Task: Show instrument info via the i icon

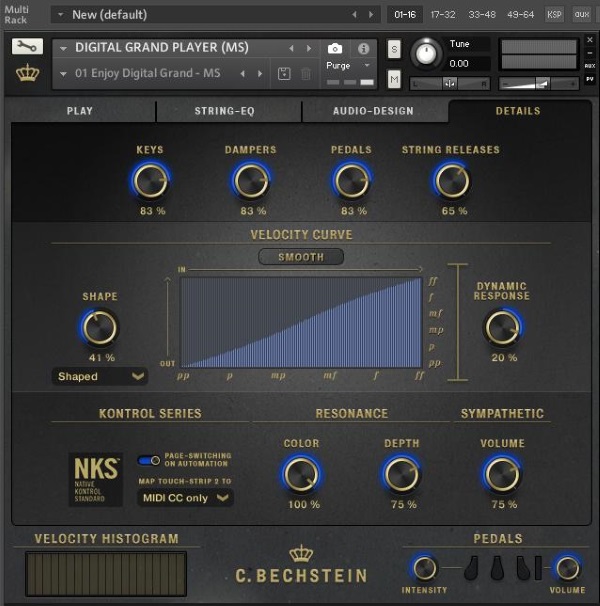Action: click(363, 49)
